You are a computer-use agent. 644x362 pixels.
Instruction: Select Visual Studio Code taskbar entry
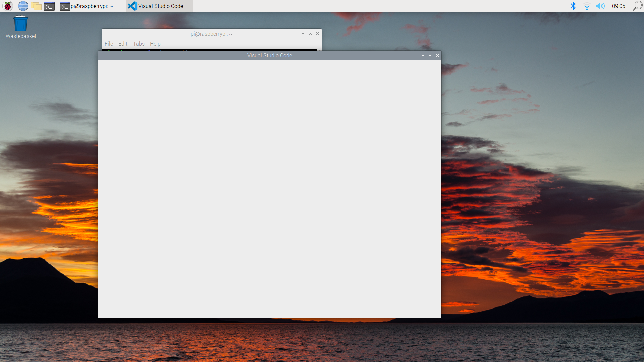160,6
